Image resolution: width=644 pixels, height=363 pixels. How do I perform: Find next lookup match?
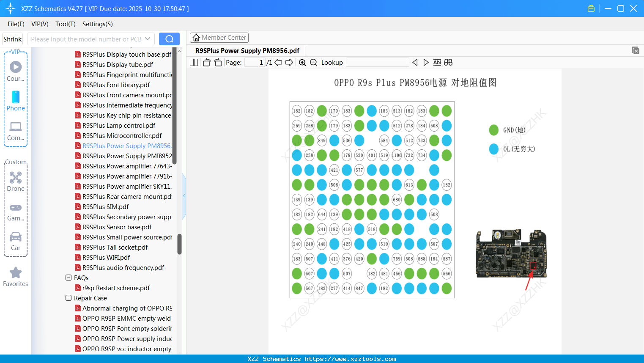[426, 63]
